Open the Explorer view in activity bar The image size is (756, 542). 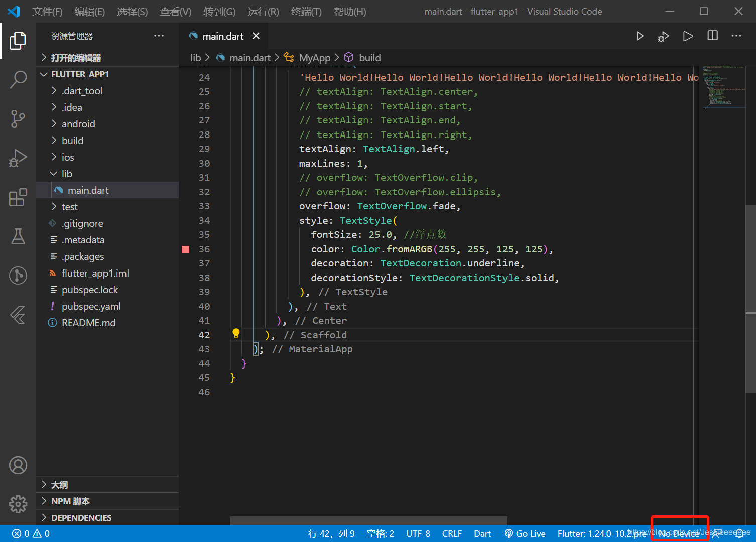coord(18,41)
